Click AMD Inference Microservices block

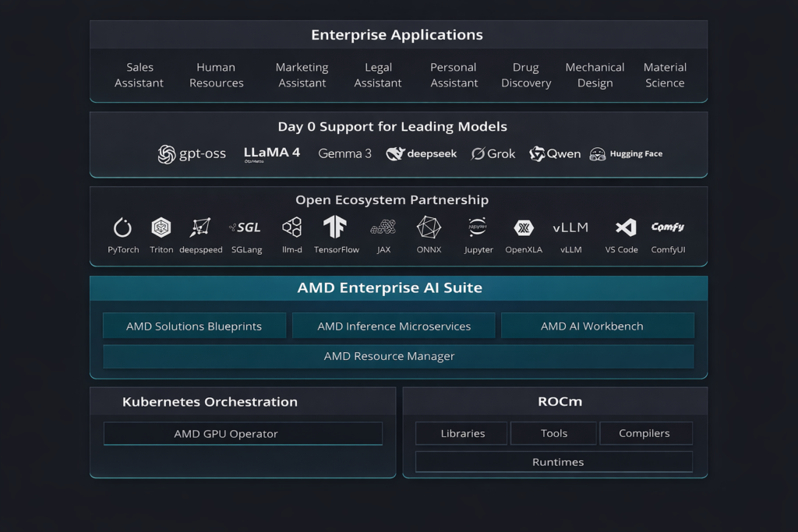[x=394, y=326]
